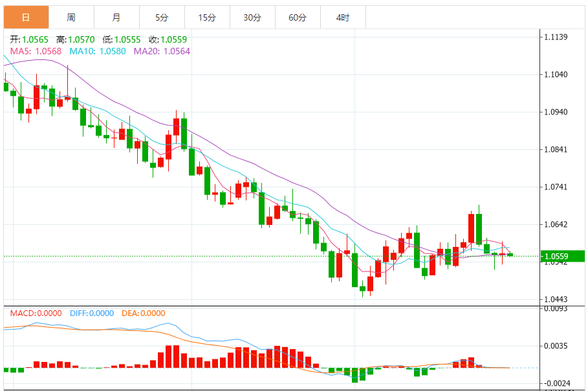Click the MA20: 1.0564 indicator label
The image size is (588, 391).
pos(162,51)
